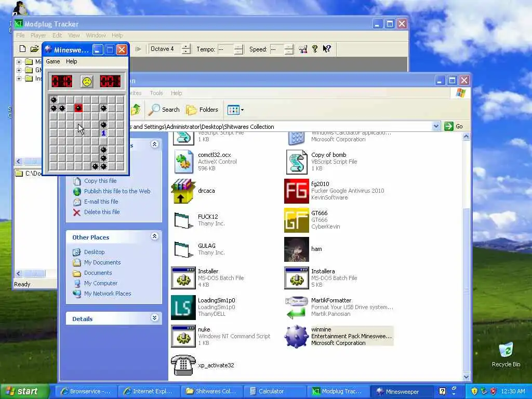Click the blue number 1 cell in Minesweeper

(103, 133)
